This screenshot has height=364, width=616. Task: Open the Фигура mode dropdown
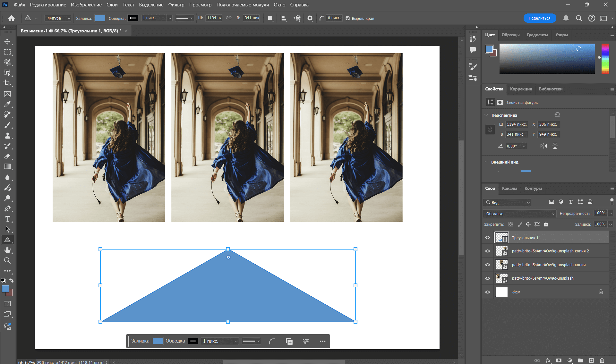[58, 18]
